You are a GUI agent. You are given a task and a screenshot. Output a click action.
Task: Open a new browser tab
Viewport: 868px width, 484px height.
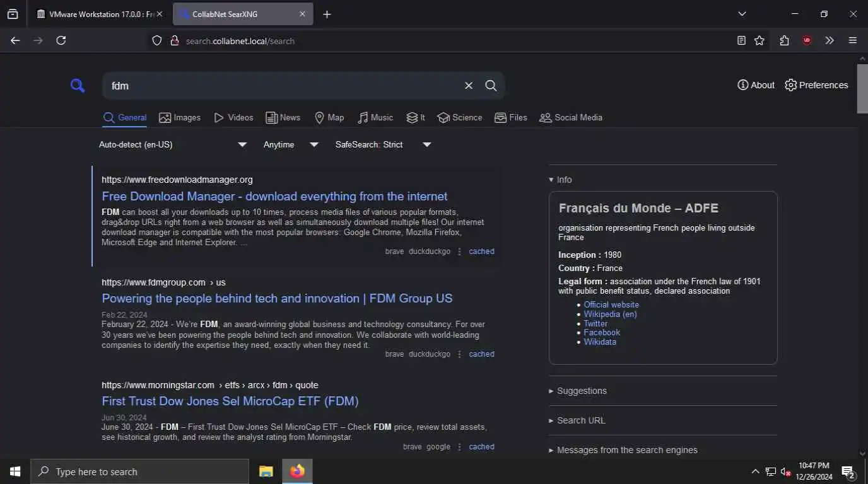[327, 14]
